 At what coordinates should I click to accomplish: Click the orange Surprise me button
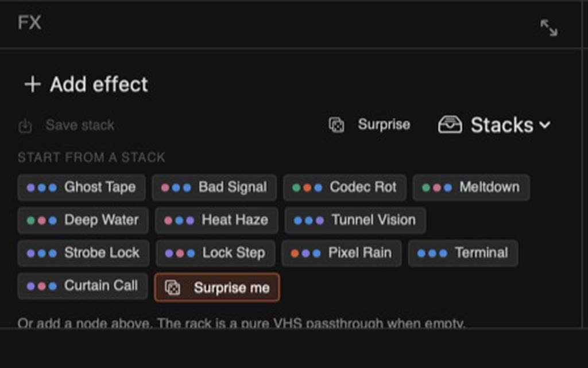point(216,287)
